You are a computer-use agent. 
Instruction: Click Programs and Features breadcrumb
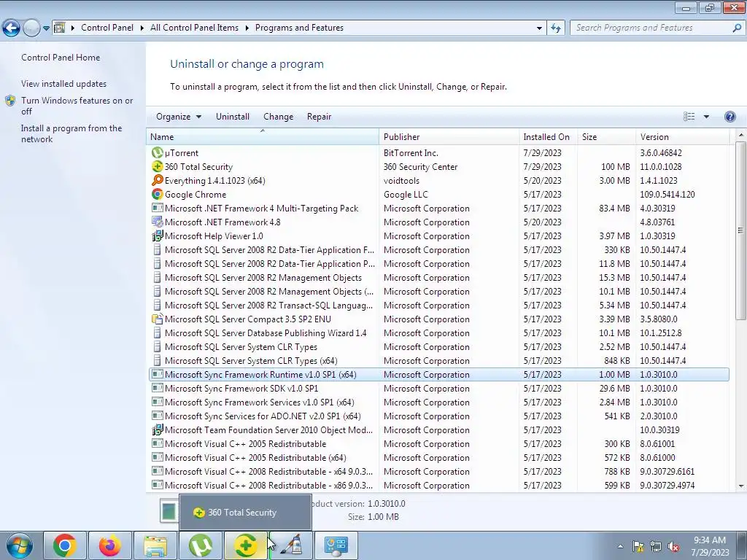point(299,28)
